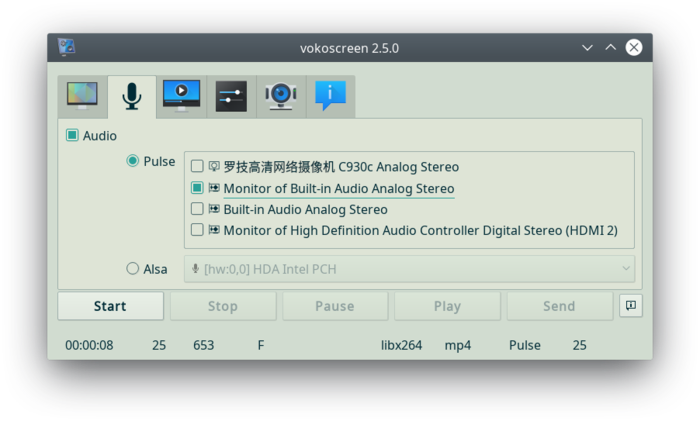
Task: Click the Play button
Action: pyautogui.click(x=447, y=306)
